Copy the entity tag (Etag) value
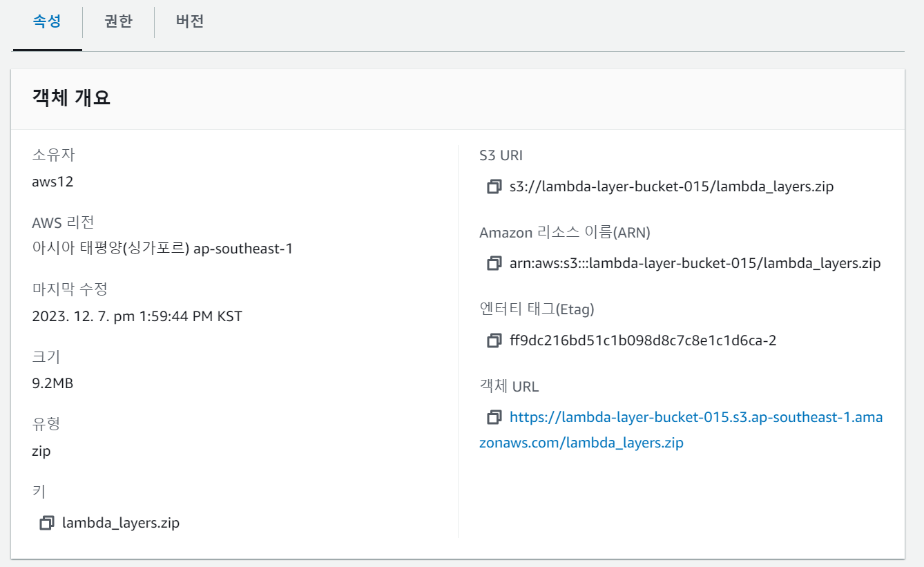The width and height of the screenshot is (924, 567). 494,340
